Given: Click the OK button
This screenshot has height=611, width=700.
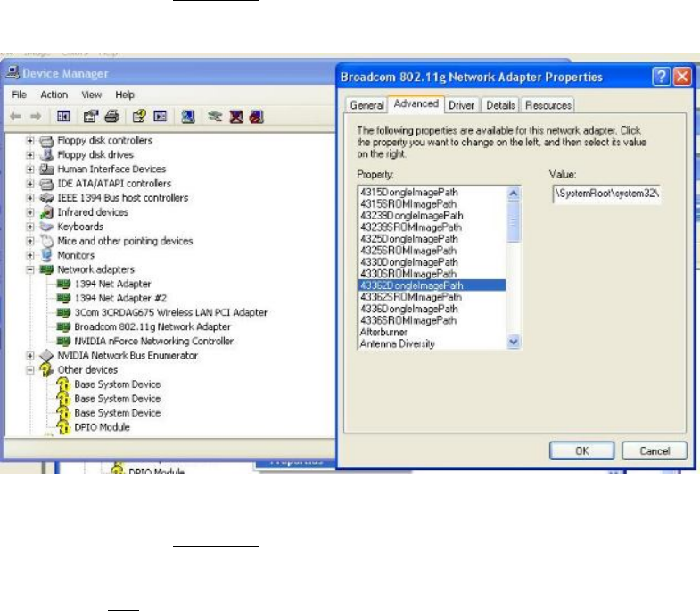Looking at the screenshot, I should tap(581, 450).
